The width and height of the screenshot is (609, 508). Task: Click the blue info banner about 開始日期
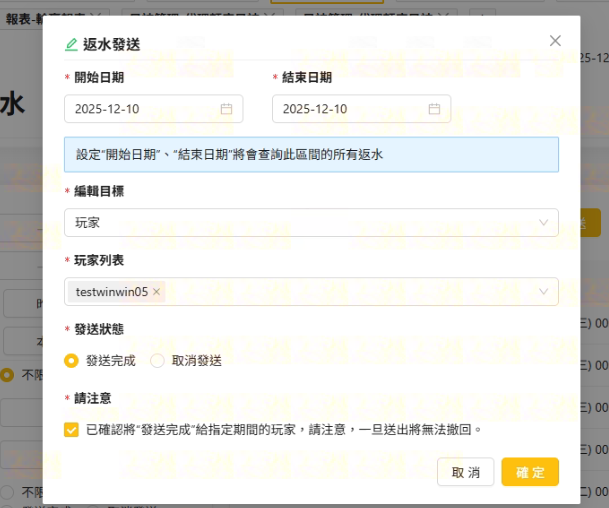pyautogui.click(x=311, y=155)
